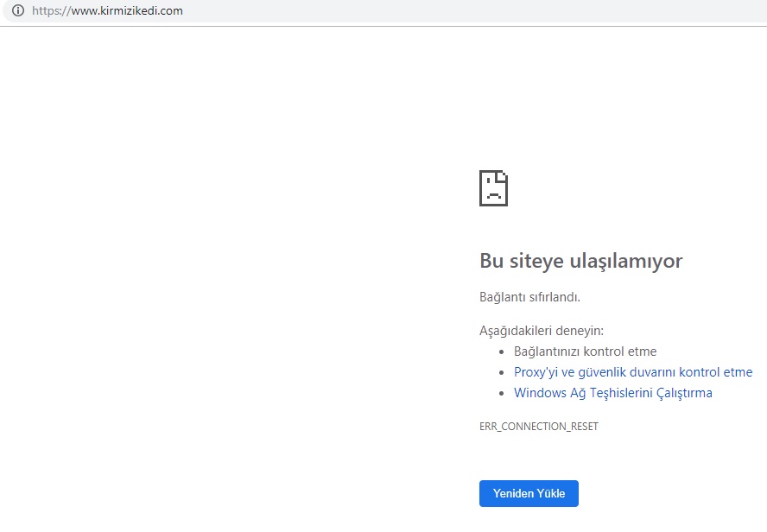
Task: Click the Aşağıdakileri deneyin text
Action: [541, 331]
